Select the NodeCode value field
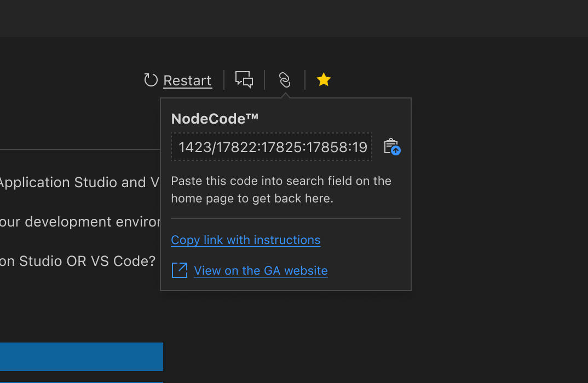This screenshot has width=588, height=383. [272, 147]
